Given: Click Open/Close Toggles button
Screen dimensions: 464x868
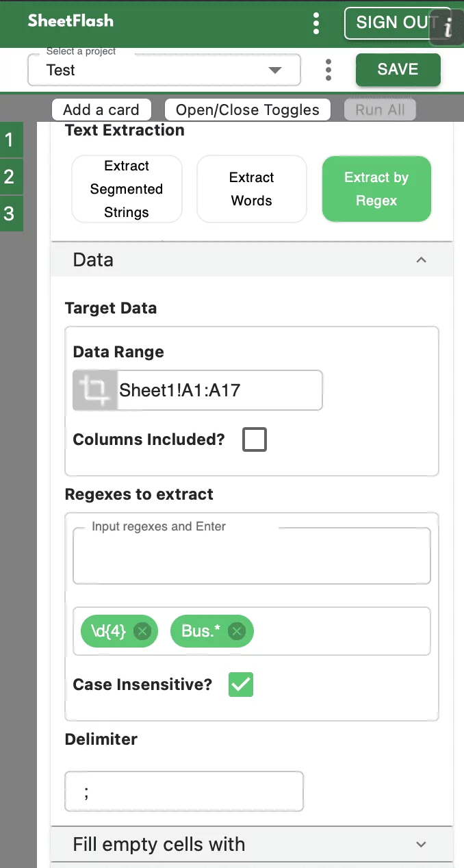Looking at the screenshot, I should tap(248, 110).
